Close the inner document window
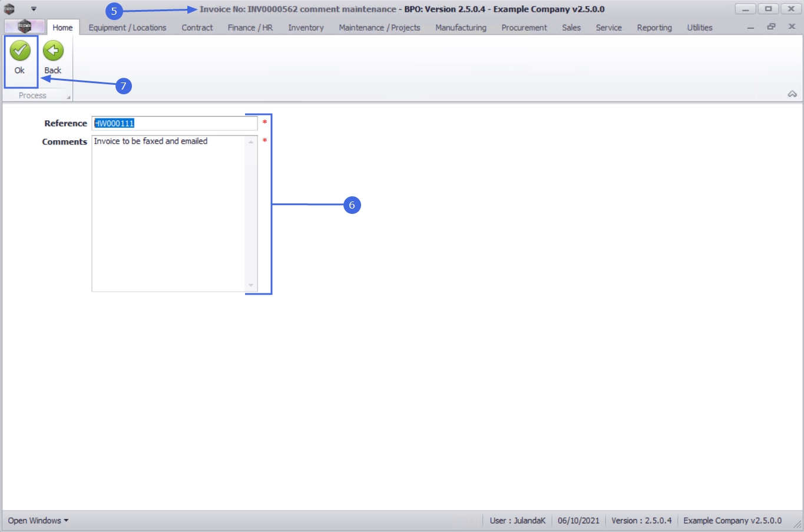 792,27
